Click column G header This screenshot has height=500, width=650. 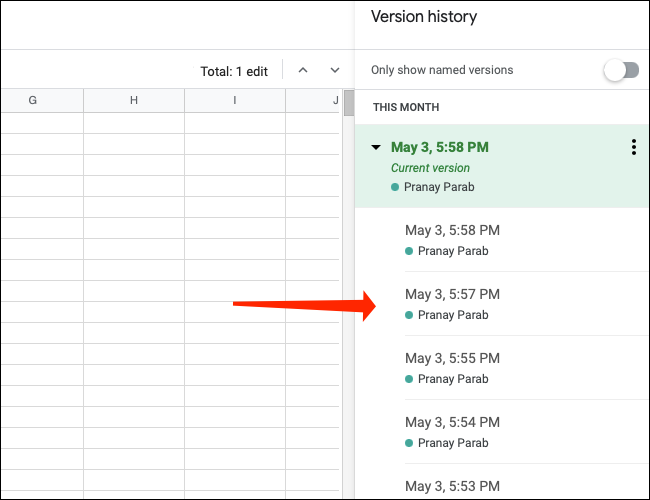pyautogui.click(x=33, y=101)
